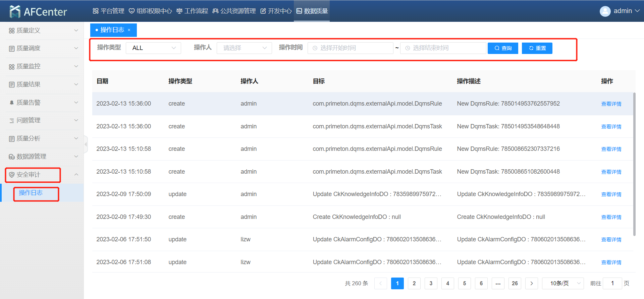The height and width of the screenshot is (299, 644).
Task: Open the 操作人 请选择 dropdown
Action: (x=244, y=48)
